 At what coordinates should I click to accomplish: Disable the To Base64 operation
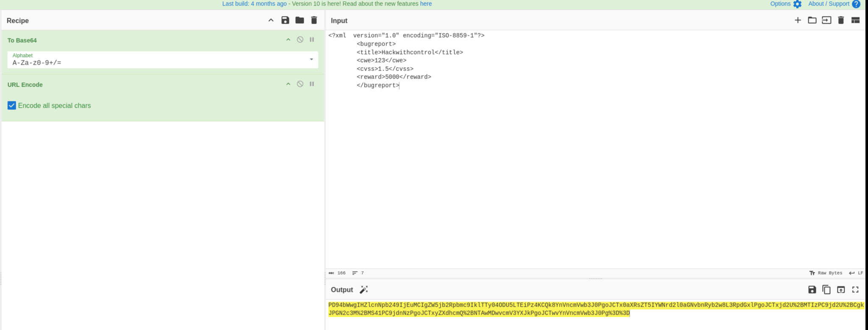(x=300, y=39)
